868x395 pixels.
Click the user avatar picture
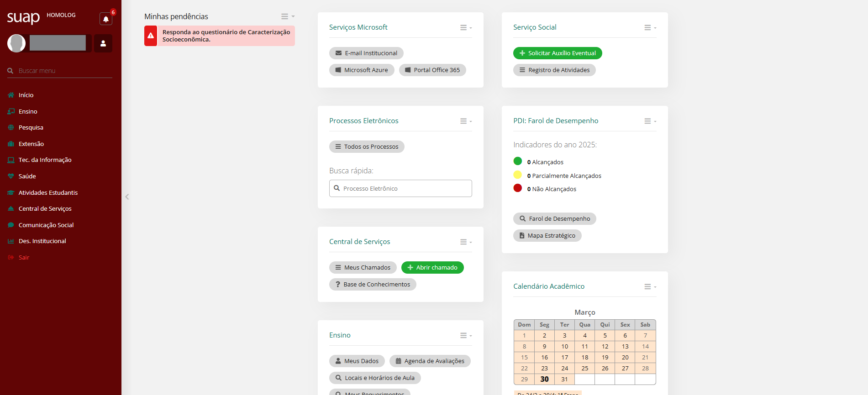click(x=16, y=43)
